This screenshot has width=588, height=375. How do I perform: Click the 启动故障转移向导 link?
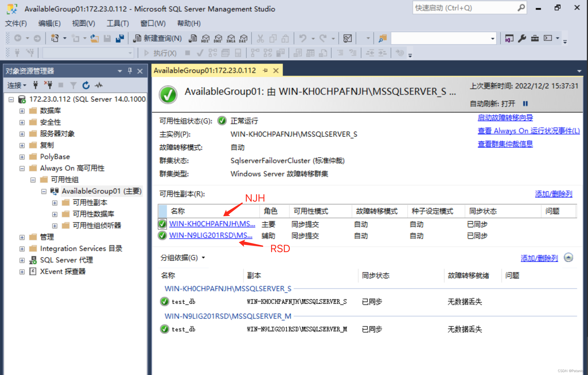505,118
